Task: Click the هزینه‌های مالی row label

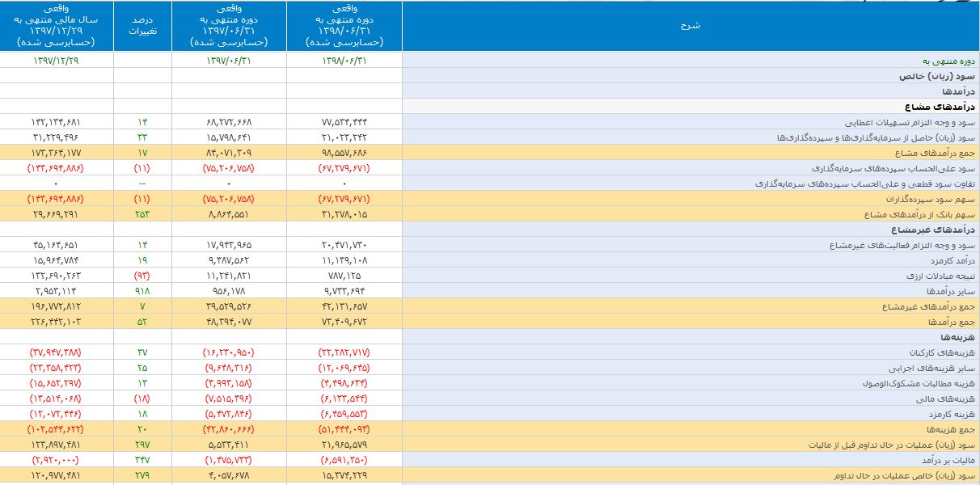Action: [x=942, y=399]
